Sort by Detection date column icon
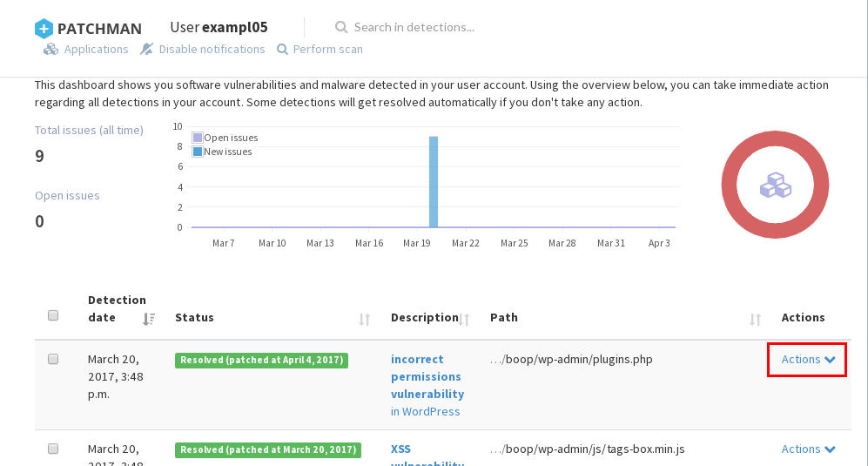The image size is (868, 466). tap(149, 319)
